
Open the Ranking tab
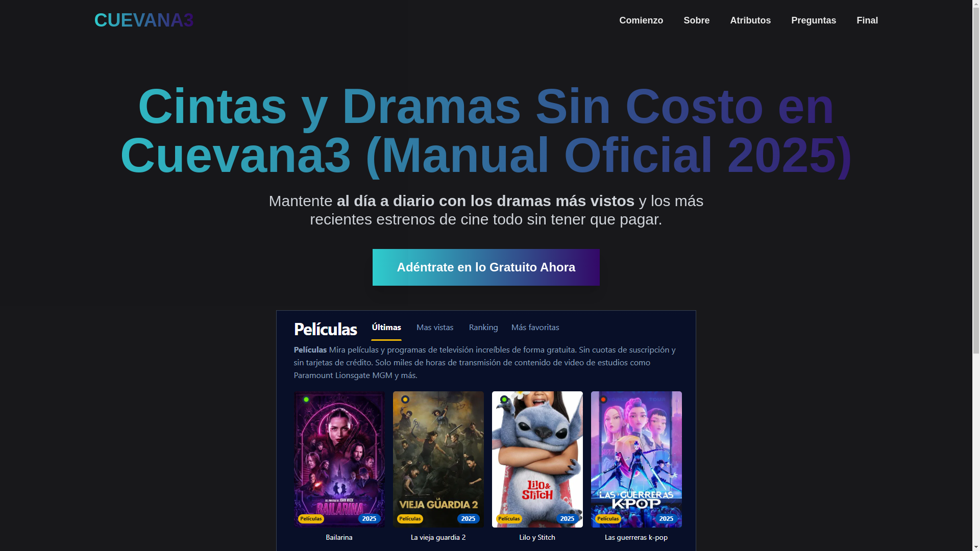[483, 328]
